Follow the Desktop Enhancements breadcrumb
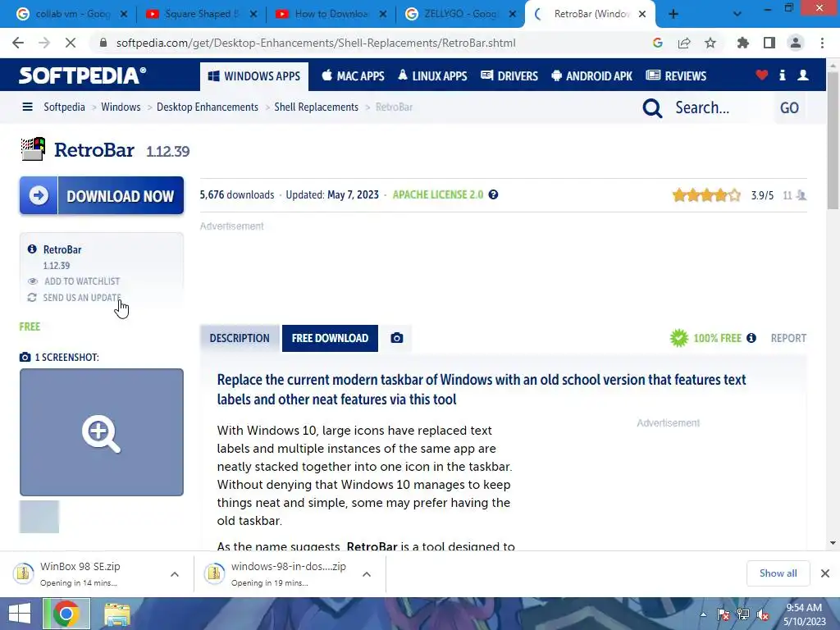Viewport: 840px width, 630px height. tap(208, 107)
